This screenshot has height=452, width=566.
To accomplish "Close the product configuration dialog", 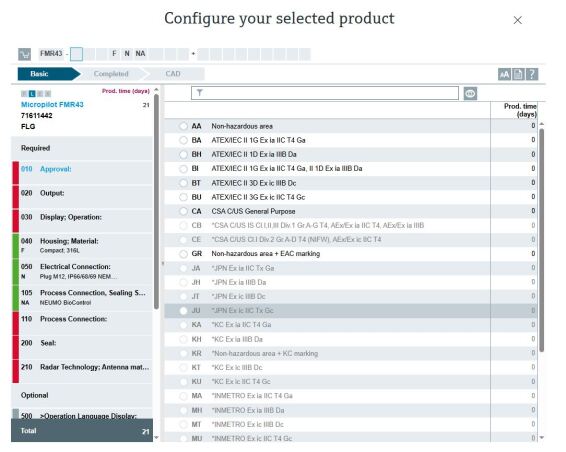I will coord(517,20).
